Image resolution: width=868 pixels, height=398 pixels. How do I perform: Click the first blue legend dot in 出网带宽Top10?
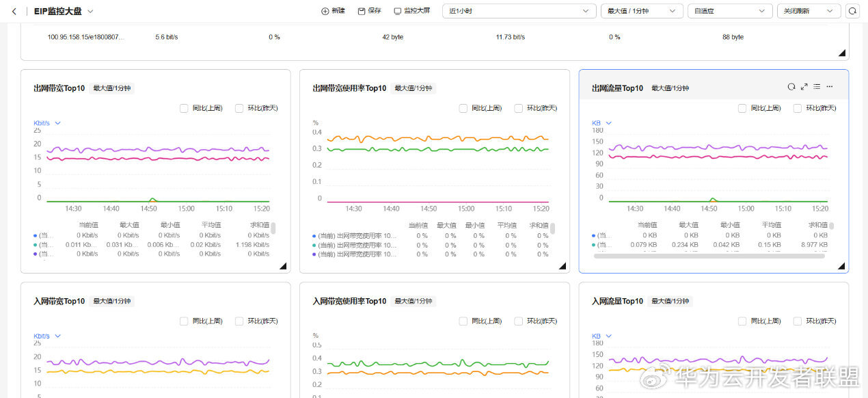tap(36, 235)
